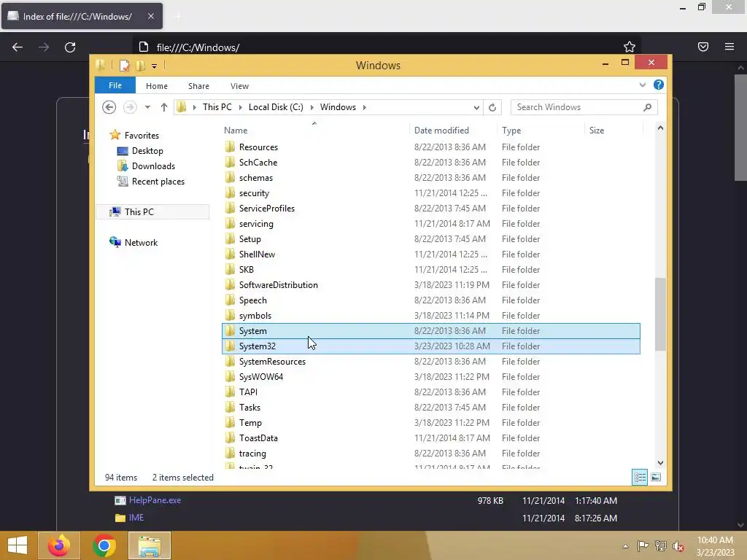Launch Firefox from the taskbar

58,545
